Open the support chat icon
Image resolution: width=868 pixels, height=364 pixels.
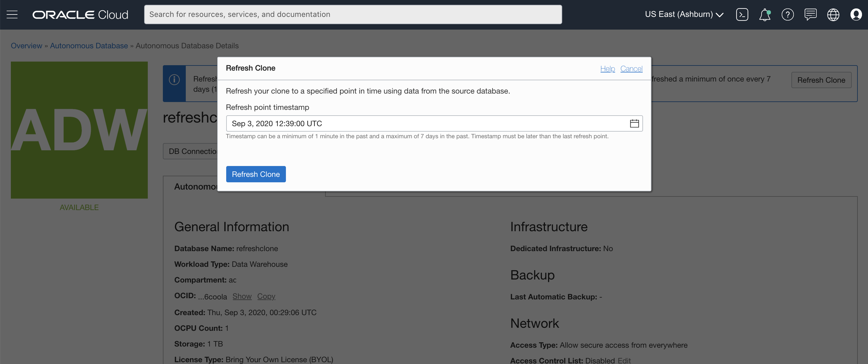(x=810, y=14)
